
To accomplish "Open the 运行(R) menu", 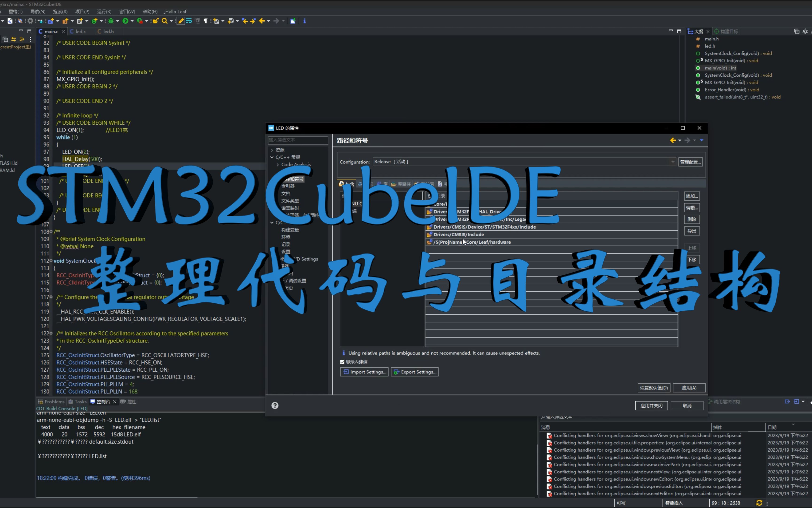I will coord(104,12).
